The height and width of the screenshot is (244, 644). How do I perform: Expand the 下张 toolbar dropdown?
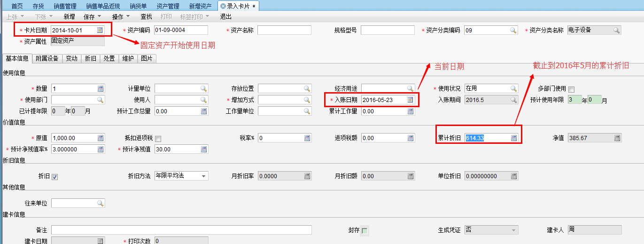pyautogui.click(x=51, y=16)
